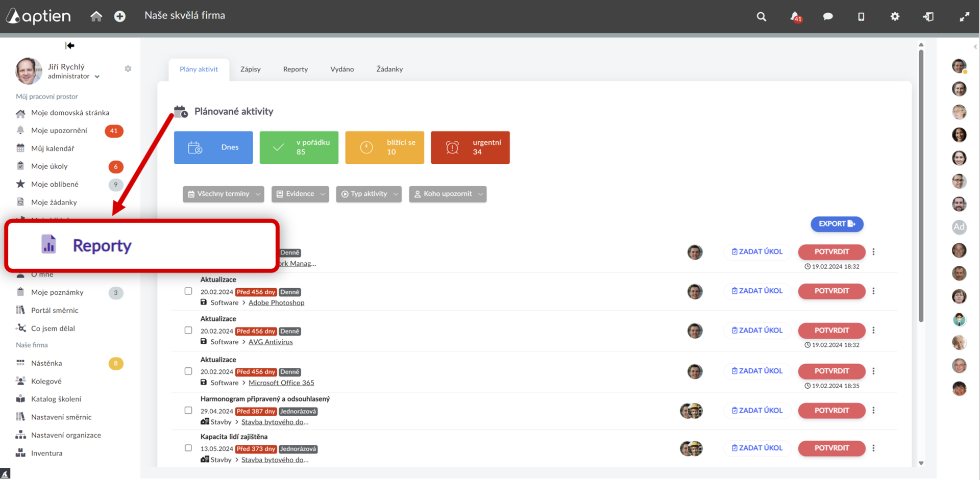Click the EXPORT button
Screen dimensions: 980x480
coord(837,224)
